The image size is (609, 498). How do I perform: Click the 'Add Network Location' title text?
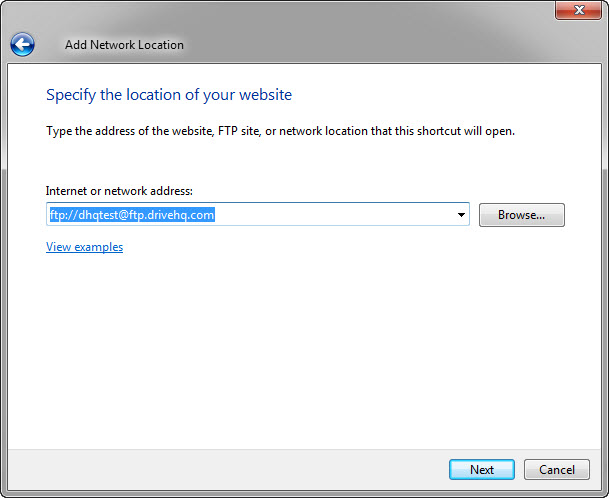(124, 45)
